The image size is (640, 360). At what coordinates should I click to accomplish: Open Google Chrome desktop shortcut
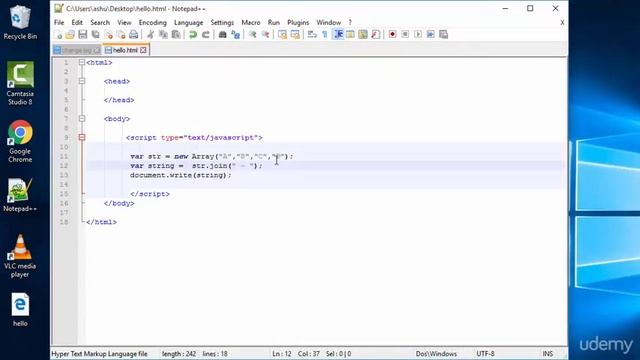point(20,141)
